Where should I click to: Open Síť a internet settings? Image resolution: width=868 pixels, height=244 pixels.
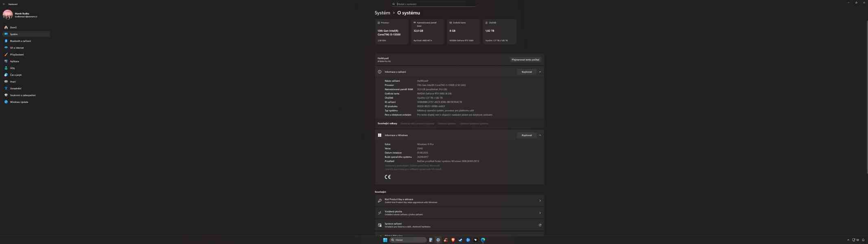point(26,48)
